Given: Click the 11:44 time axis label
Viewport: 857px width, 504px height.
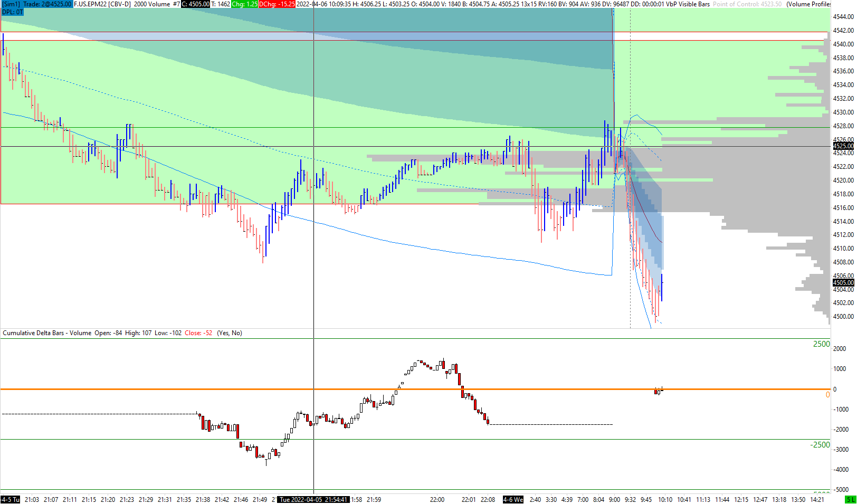Looking at the screenshot, I should 722,500.
